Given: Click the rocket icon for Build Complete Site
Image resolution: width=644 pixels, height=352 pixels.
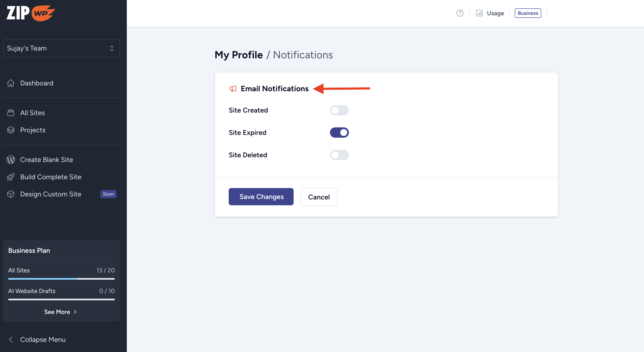Looking at the screenshot, I should tap(11, 177).
